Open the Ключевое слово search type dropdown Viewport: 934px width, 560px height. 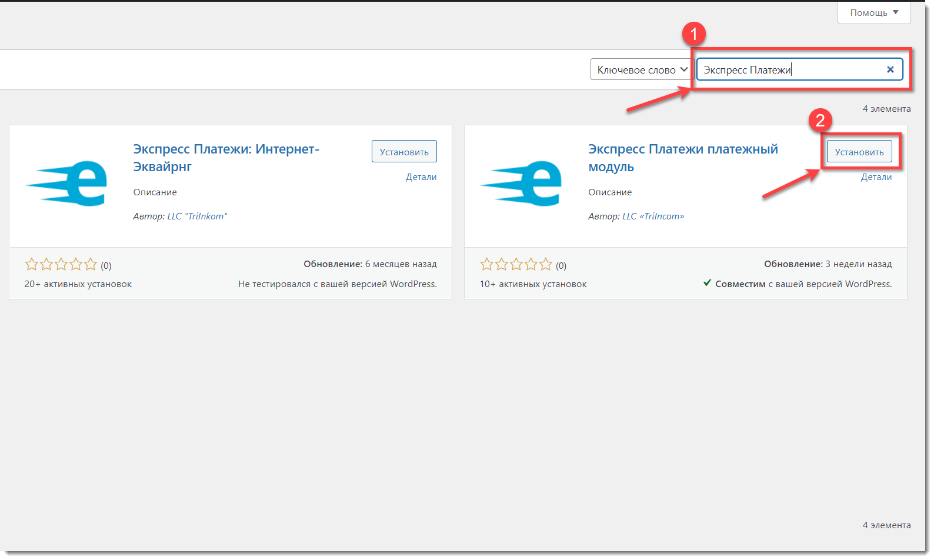coord(642,69)
